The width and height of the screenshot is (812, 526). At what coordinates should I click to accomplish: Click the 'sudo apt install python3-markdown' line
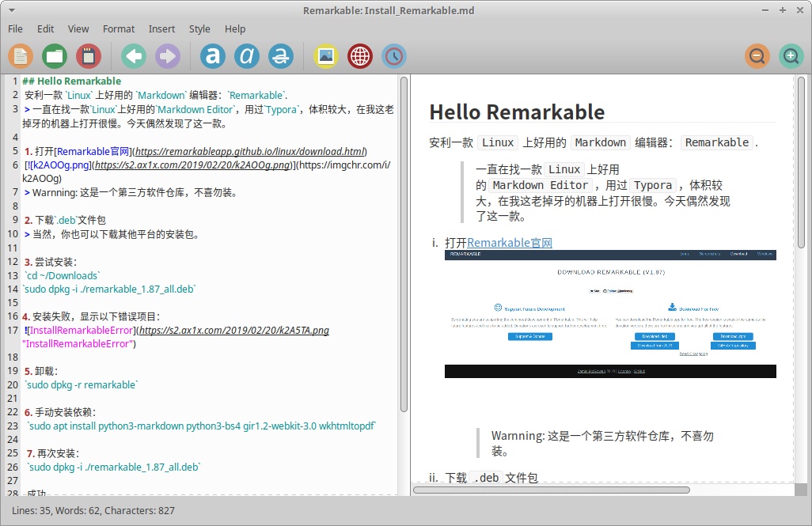click(x=201, y=426)
